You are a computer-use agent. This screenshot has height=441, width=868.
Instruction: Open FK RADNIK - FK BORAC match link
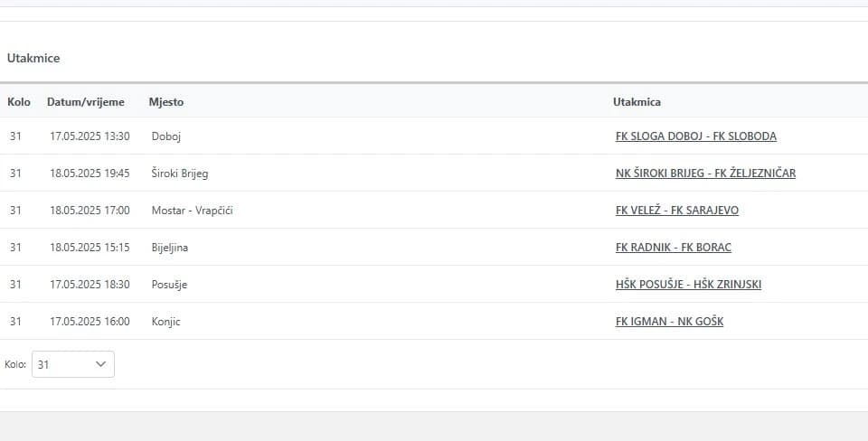click(673, 248)
